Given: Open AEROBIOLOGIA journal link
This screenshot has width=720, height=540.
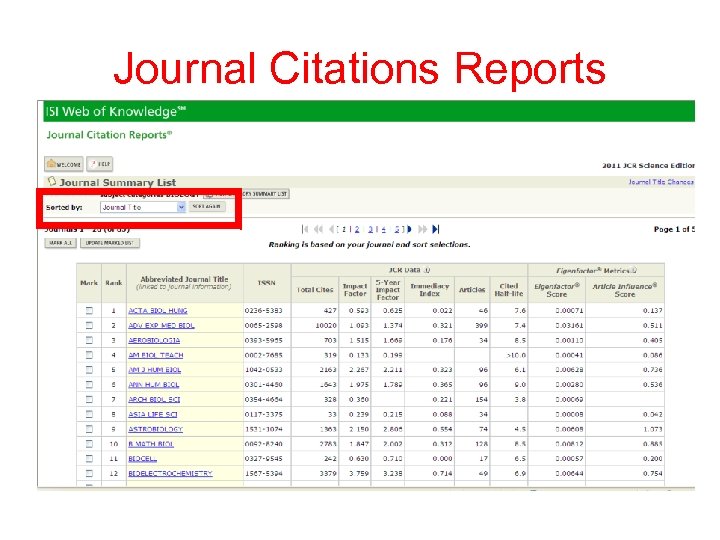Looking at the screenshot, I should coord(154,340).
